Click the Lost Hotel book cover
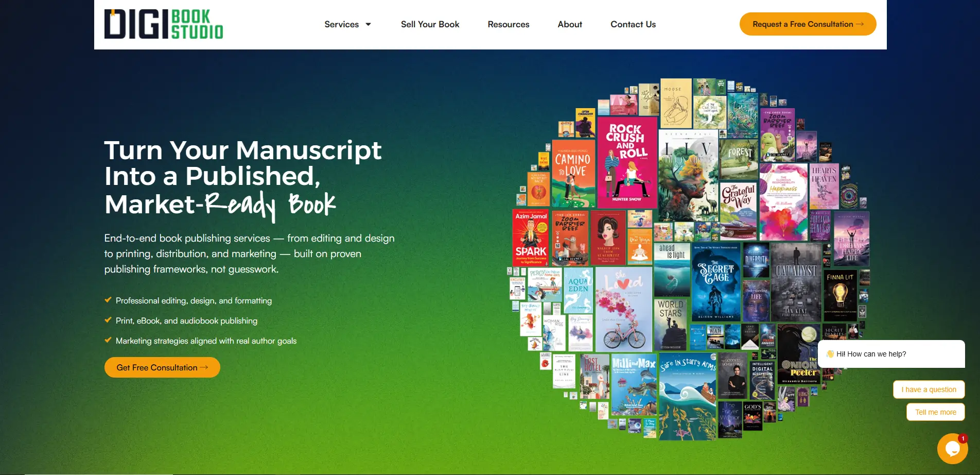 pyautogui.click(x=594, y=377)
